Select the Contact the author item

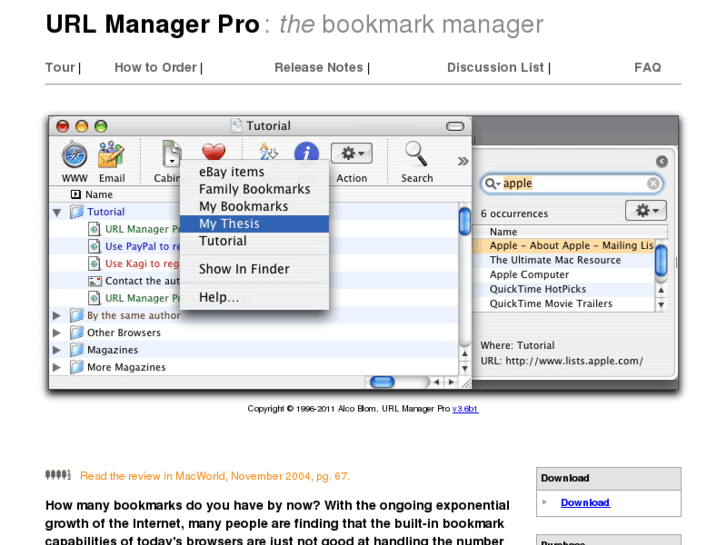(142, 281)
